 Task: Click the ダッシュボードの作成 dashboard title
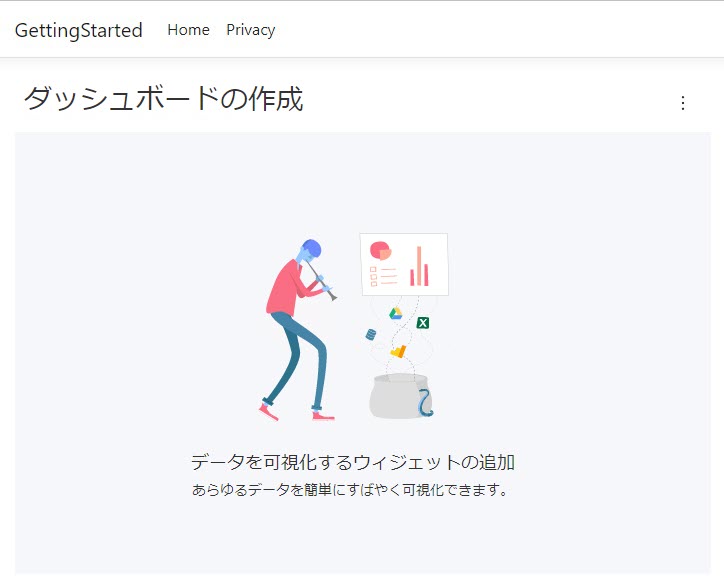(163, 98)
